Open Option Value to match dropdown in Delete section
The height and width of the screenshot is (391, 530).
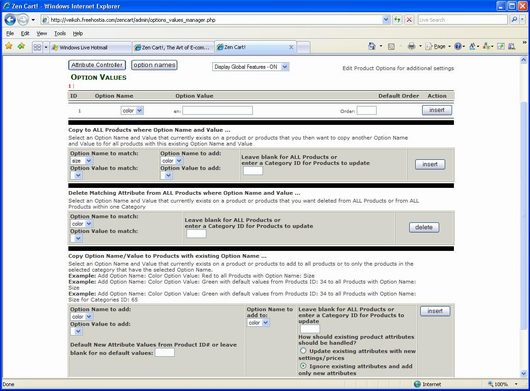[76, 238]
